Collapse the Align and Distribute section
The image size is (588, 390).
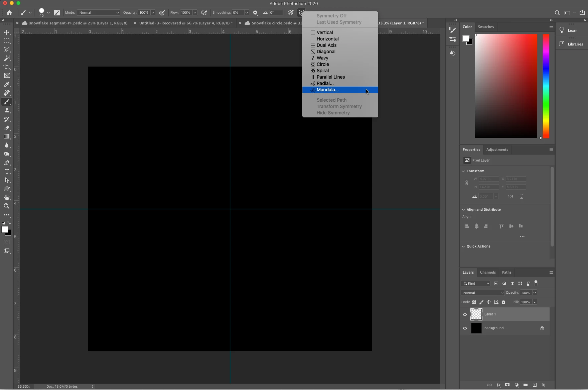pos(463,210)
